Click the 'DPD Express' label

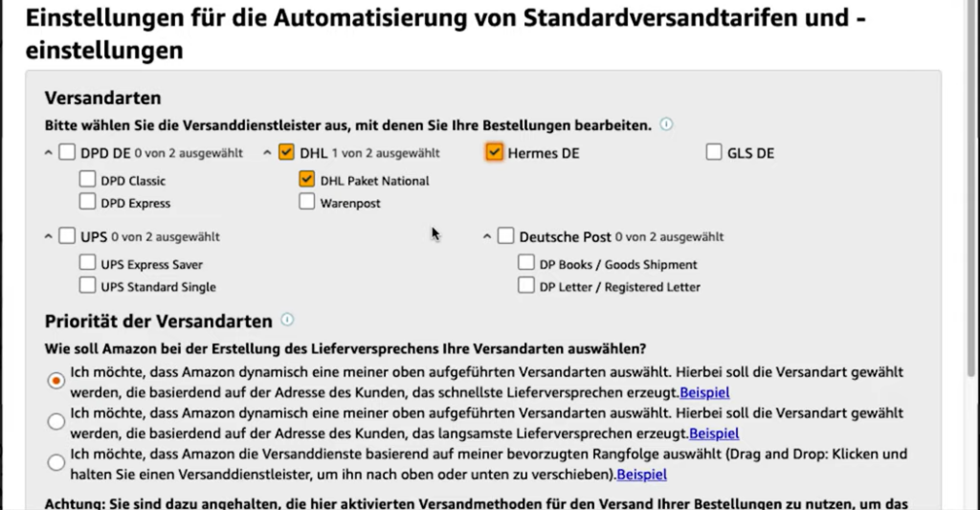[x=136, y=203]
